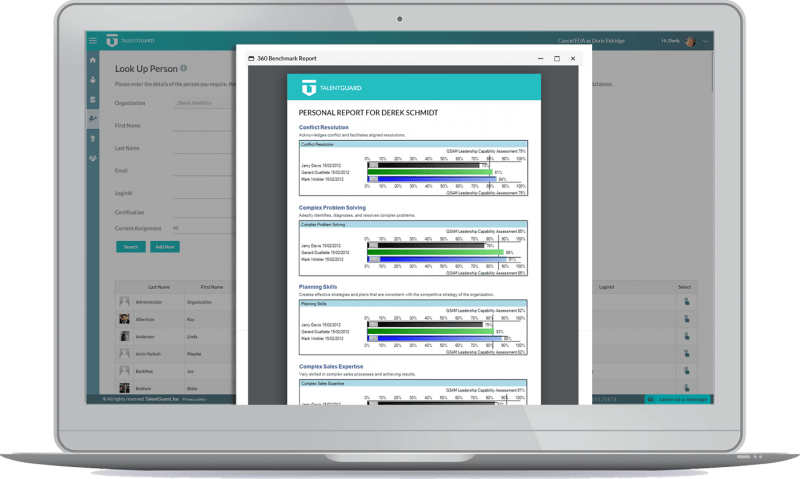The height and width of the screenshot is (479, 800).
Task: Go to Home via sidebar house icon
Action: pos(93,60)
